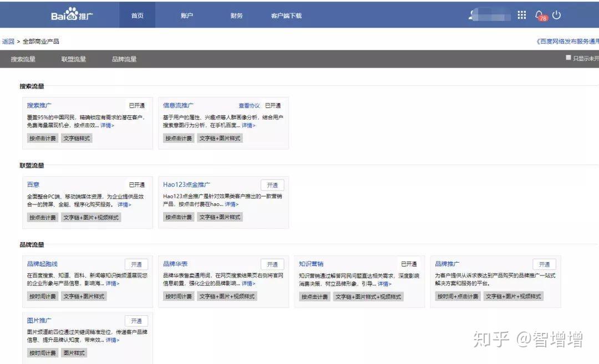Open the 百意 product title
This screenshot has width=599, height=364.
(x=33, y=184)
